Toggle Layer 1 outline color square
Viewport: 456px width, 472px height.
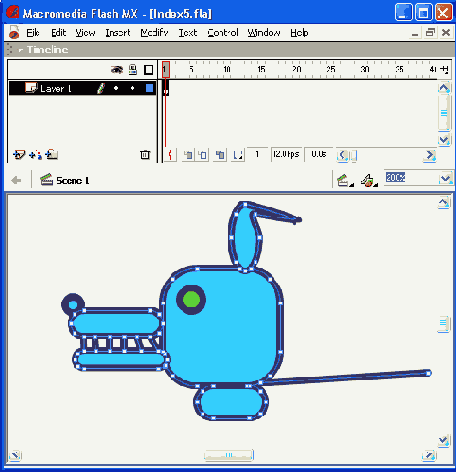(149, 88)
